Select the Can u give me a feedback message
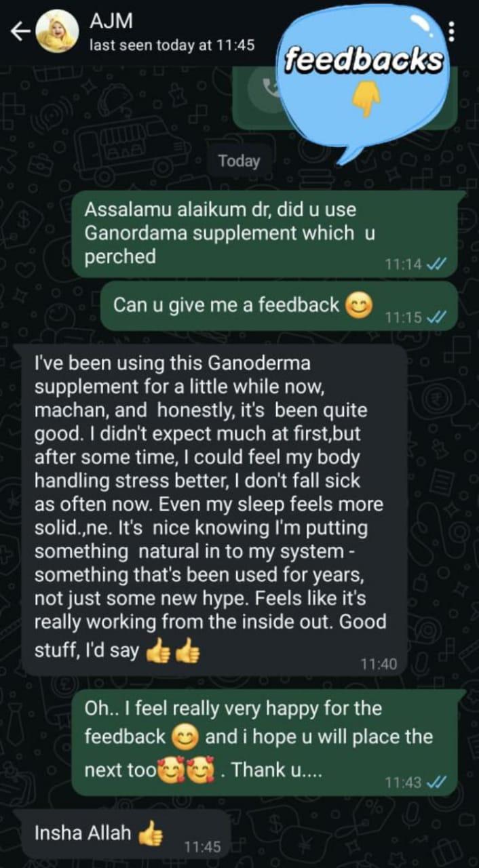 (279, 307)
